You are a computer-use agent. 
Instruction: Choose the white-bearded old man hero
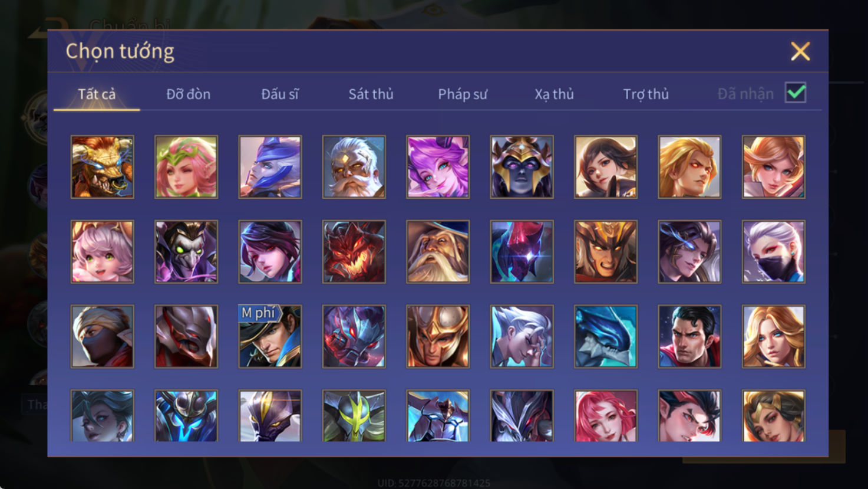coord(354,167)
